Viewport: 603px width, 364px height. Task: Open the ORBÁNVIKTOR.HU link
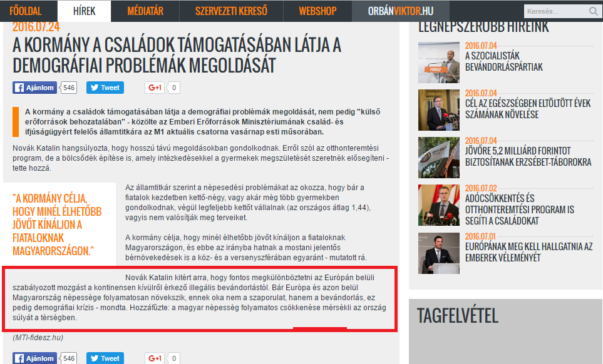point(401,11)
